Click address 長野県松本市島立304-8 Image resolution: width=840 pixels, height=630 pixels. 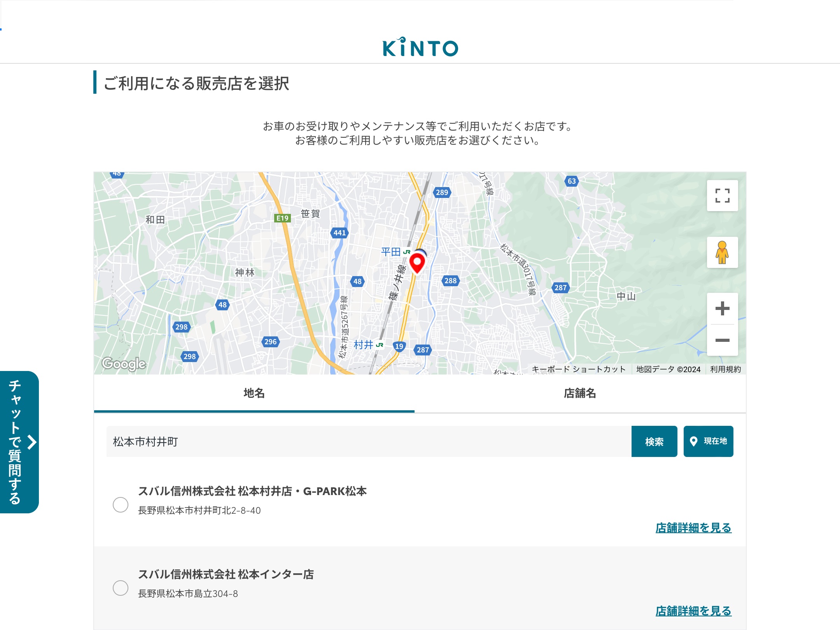[x=188, y=594]
